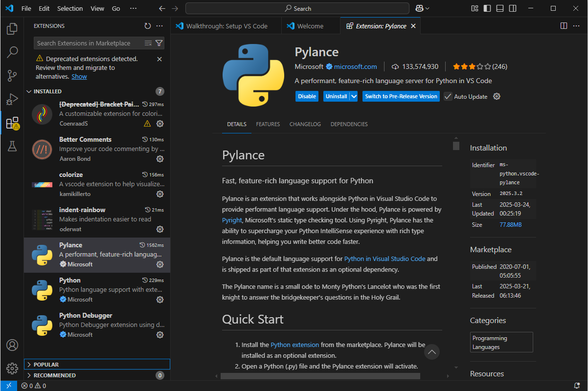Click the 77.88MB size link
The height and width of the screenshot is (391, 588).
(x=510, y=225)
